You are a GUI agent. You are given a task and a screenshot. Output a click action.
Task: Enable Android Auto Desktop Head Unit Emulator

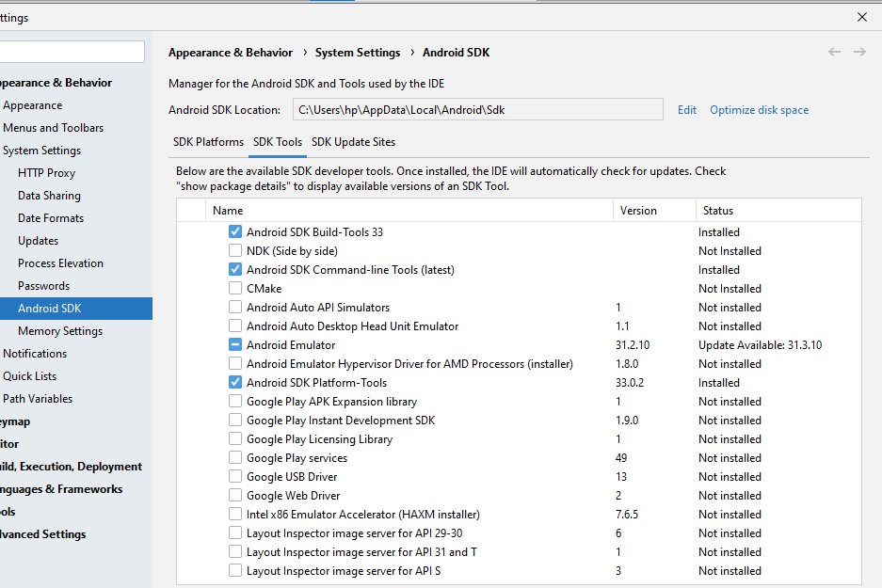(x=235, y=326)
